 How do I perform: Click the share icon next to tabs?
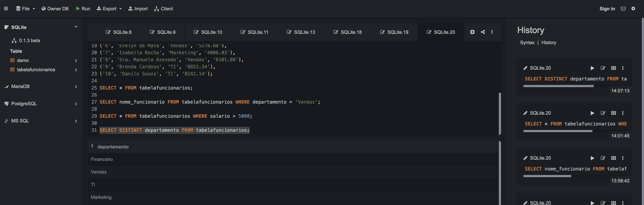[x=483, y=32]
